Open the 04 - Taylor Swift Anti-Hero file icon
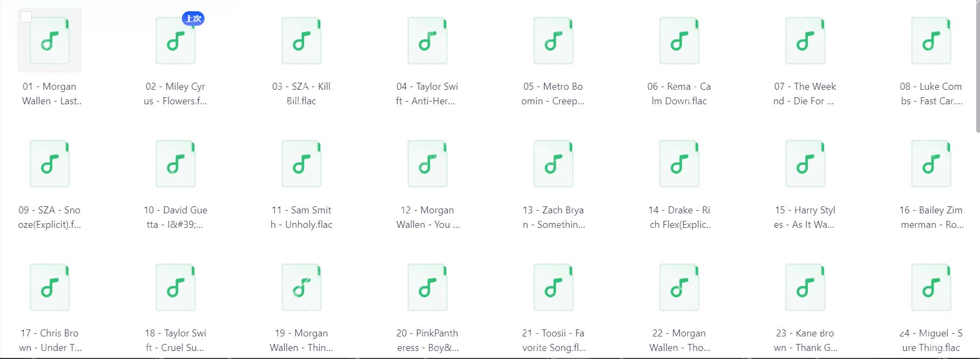980x359 pixels. [x=427, y=41]
